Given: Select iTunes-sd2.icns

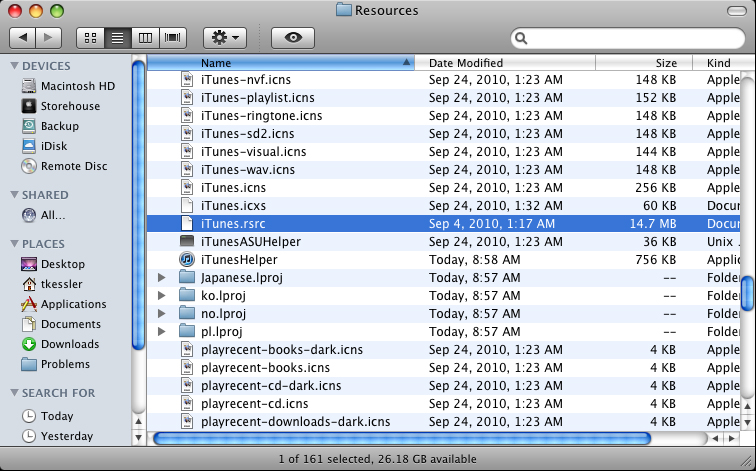Looking at the screenshot, I should point(444,134).
